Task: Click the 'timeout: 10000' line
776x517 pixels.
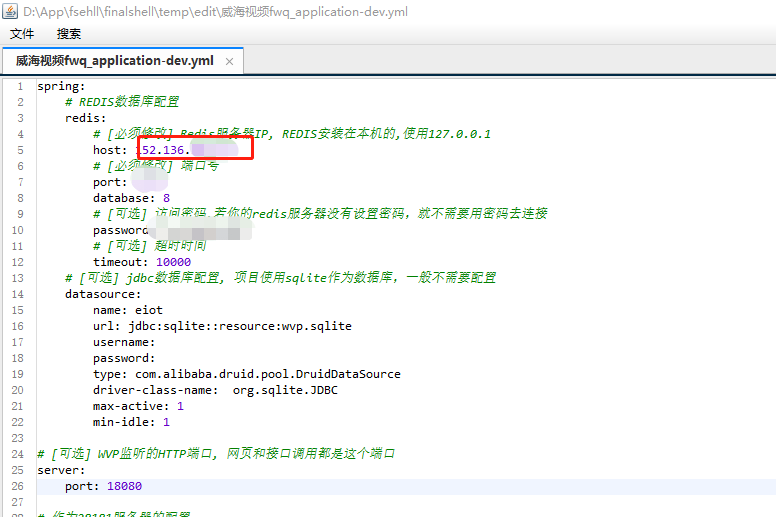Action: (x=142, y=262)
